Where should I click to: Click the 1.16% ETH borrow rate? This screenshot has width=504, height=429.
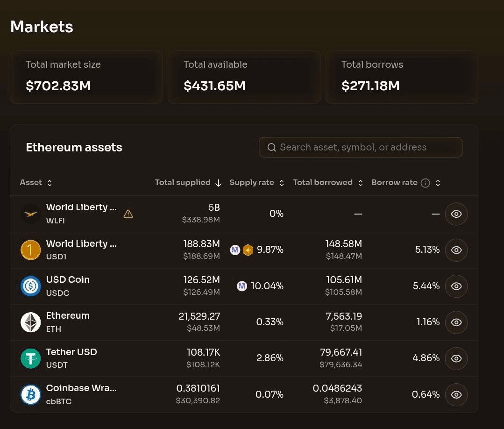(428, 322)
